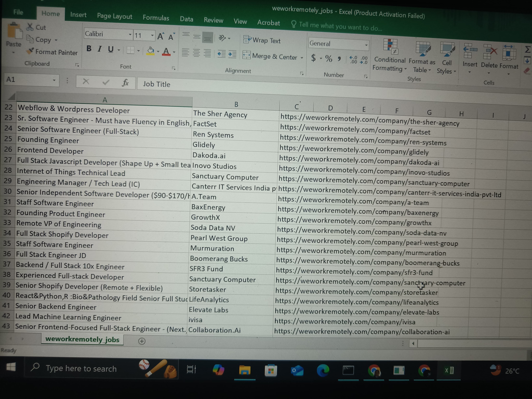Viewport: 532px width, 399px height.
Task: Add a new sheet with plus icon
Action: click(x=142, y=341)
